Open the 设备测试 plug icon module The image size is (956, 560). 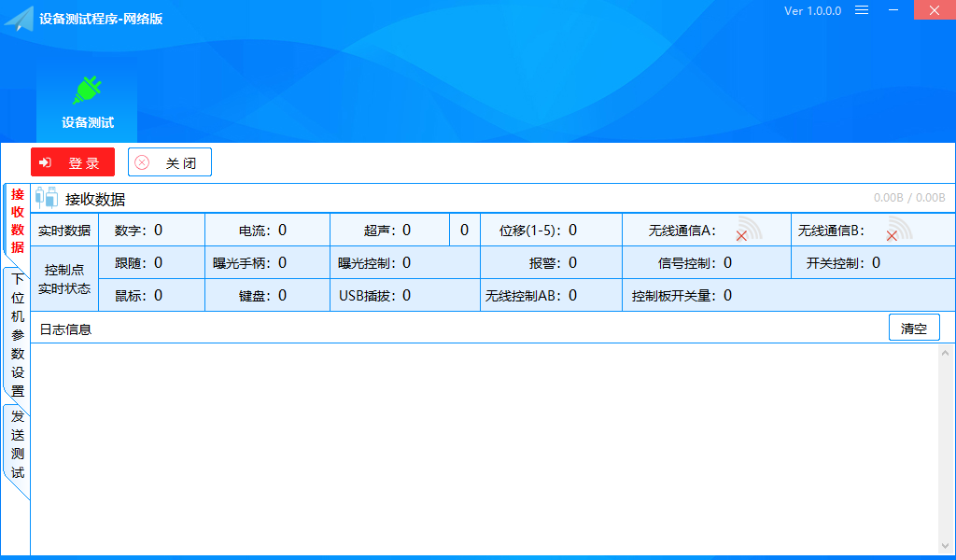(87, 102)
